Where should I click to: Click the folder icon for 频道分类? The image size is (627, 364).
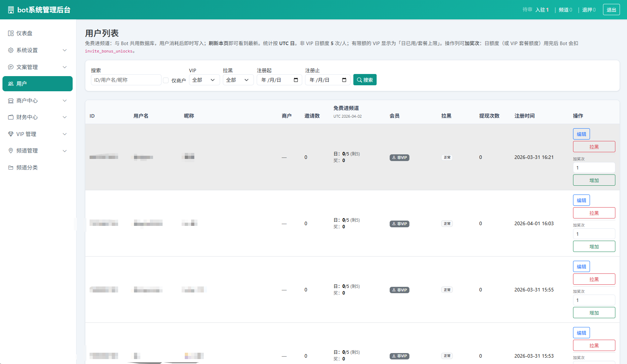coord(11,168)
